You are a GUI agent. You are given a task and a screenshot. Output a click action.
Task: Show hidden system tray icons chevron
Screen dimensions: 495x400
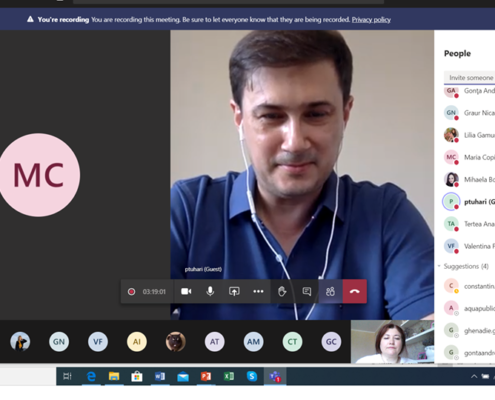point(474,377)
